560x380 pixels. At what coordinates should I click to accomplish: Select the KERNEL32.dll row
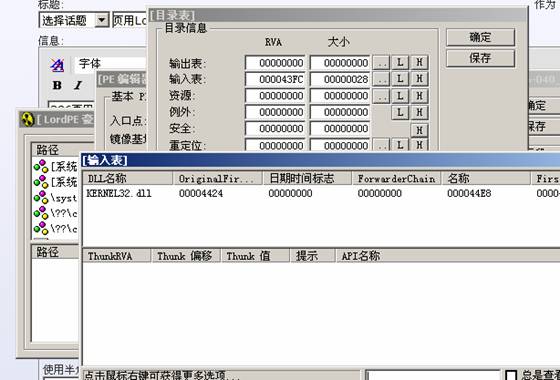(321, 194)
